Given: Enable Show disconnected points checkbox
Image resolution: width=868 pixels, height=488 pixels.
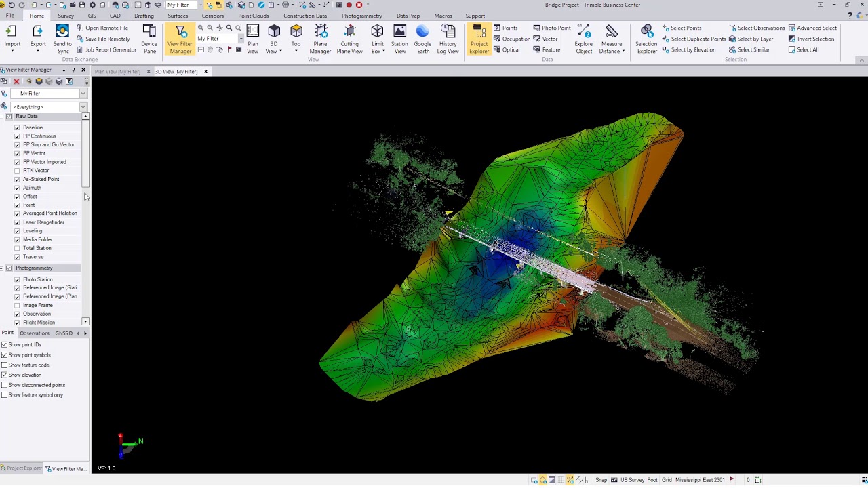Looking at the screenshot, I should pos(4,385).
